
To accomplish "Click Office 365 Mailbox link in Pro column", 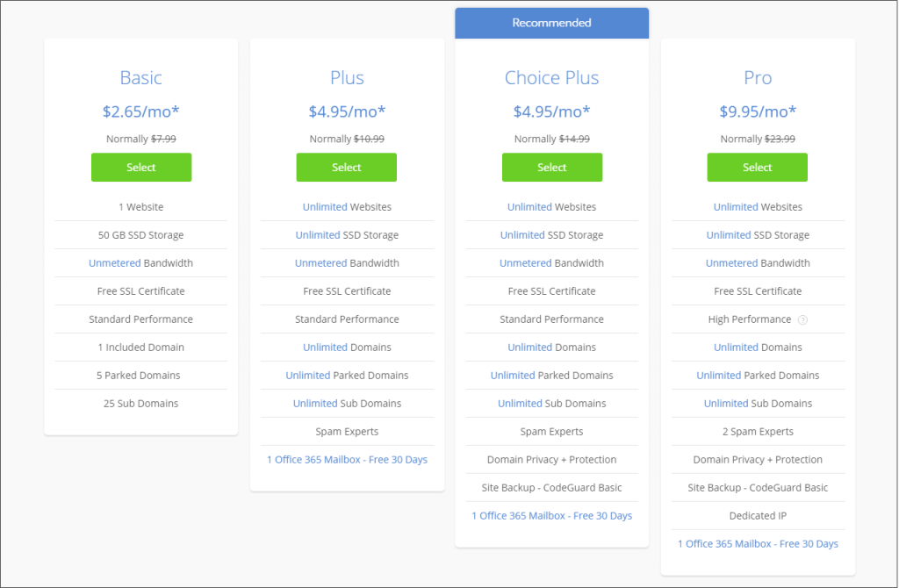I will pos(757,543).
